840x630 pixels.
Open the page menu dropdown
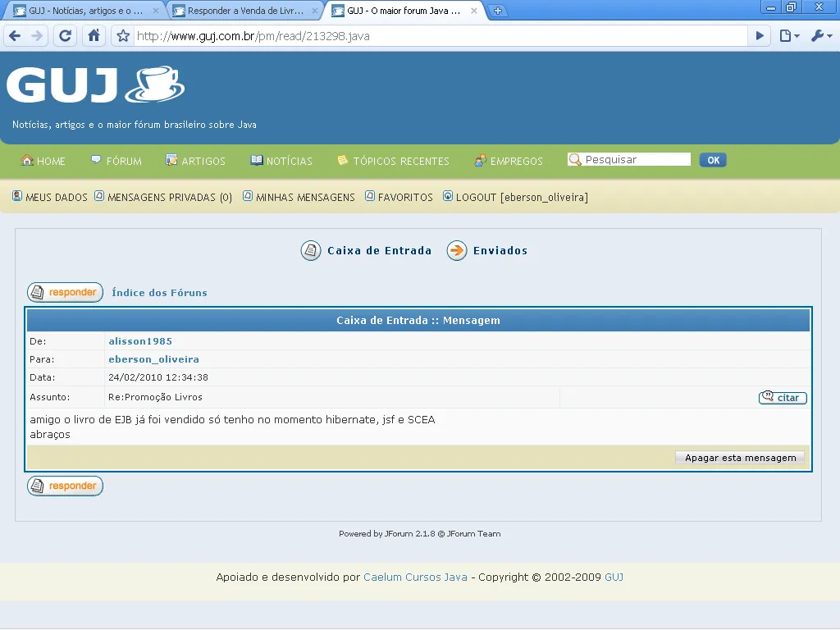(x=790, y=36)
